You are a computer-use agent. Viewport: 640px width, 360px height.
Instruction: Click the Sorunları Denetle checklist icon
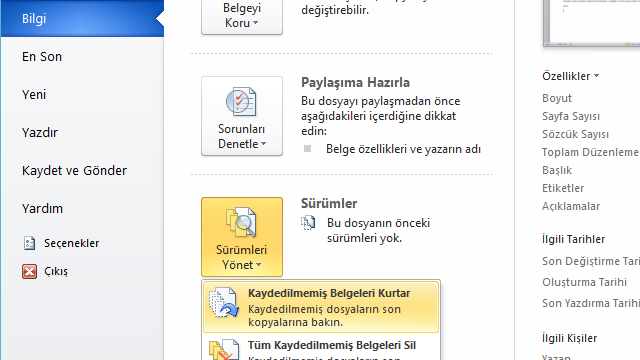pos(241,102)
